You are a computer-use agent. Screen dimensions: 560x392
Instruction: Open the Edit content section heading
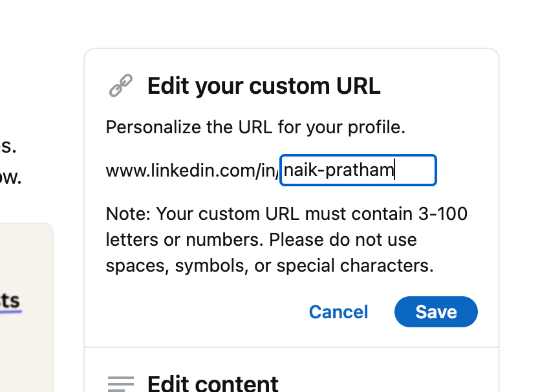pyautogui.click(x=213, y=384)
